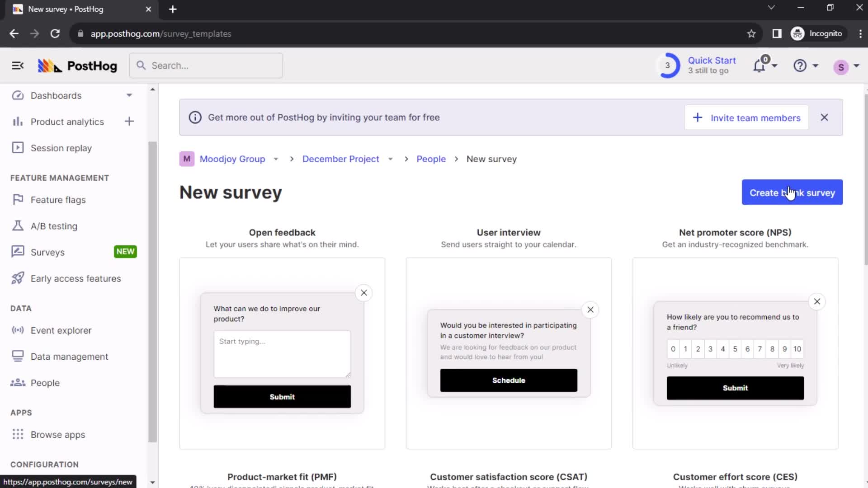Click the Session replay icon

pos(17,148)
